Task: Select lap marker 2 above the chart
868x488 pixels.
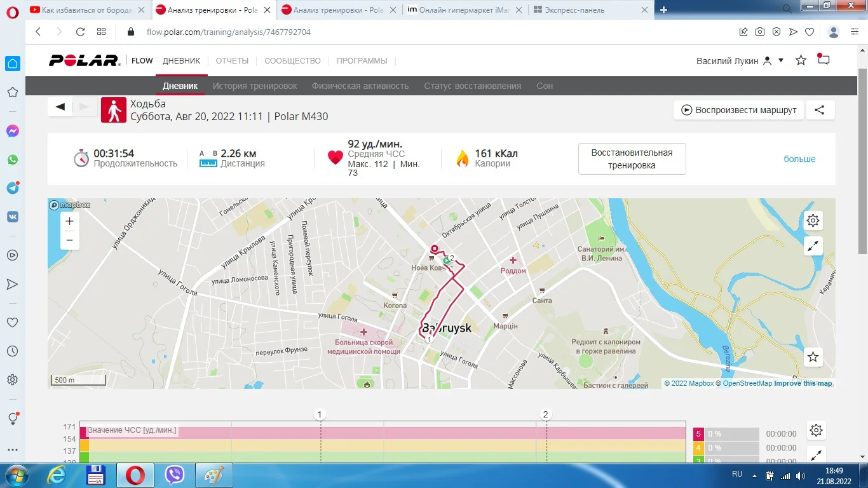Action: (x=545, y=414)
